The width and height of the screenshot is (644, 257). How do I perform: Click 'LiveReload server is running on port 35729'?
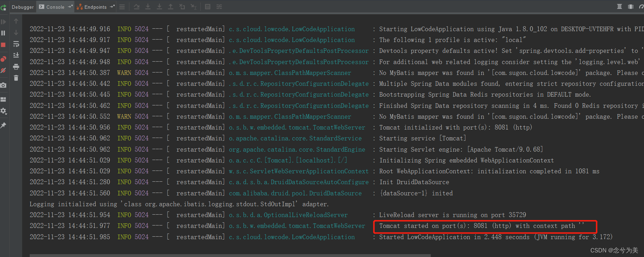[452, 215]
